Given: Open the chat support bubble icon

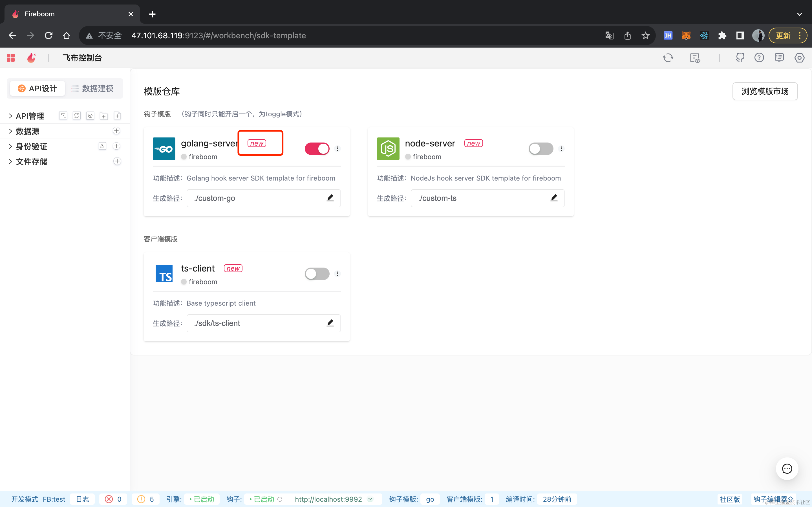Looking at the screenshot, I should 787,468.
